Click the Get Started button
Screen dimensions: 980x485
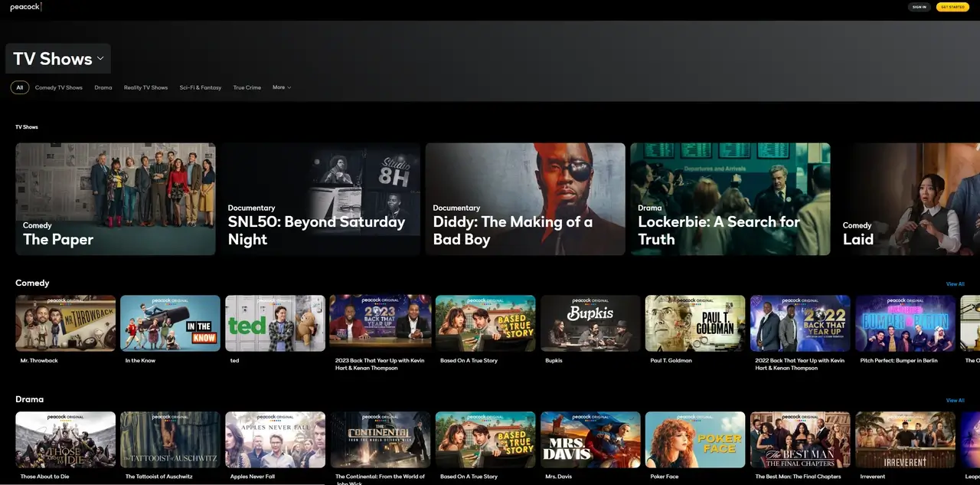pyautogui.click(x=952, y=7)
